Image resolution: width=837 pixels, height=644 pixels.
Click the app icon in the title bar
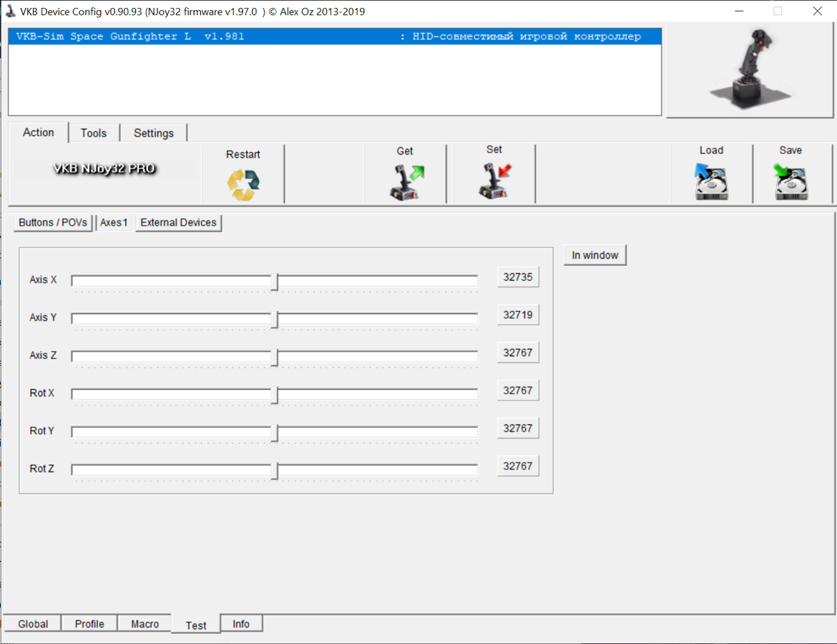[x=10, y=11]
